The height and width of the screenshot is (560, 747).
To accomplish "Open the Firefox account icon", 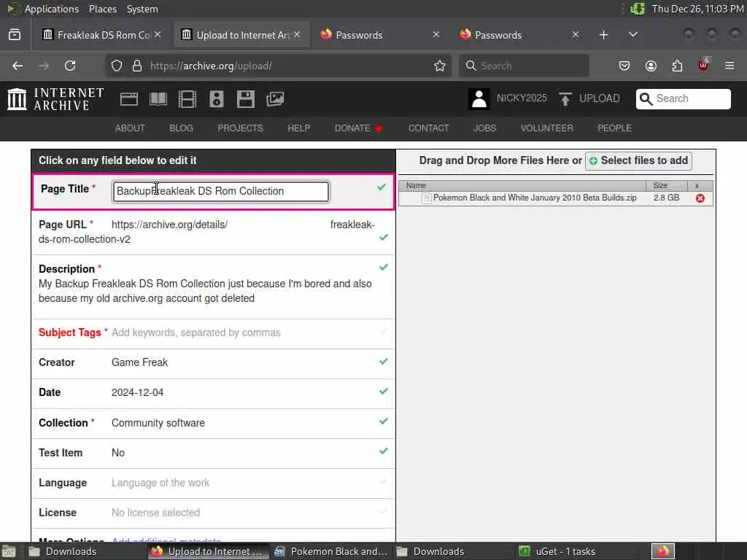I will (651, 66).
